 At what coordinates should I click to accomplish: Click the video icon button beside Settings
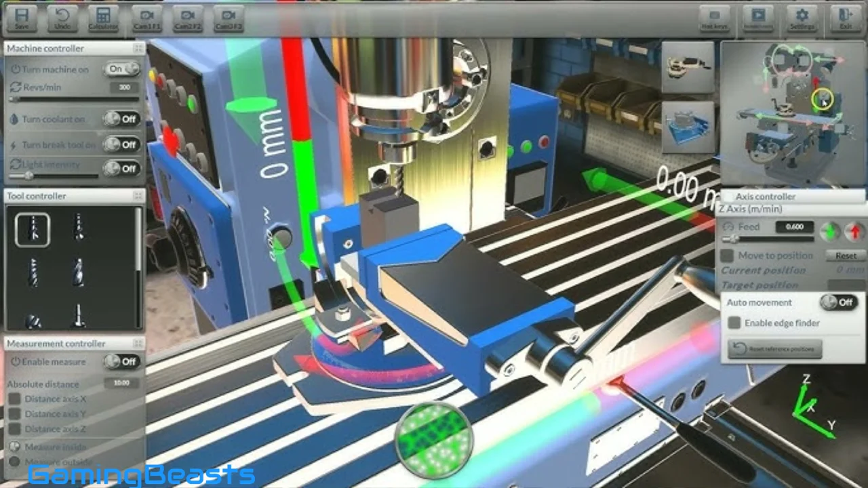[x=758, y=19]
